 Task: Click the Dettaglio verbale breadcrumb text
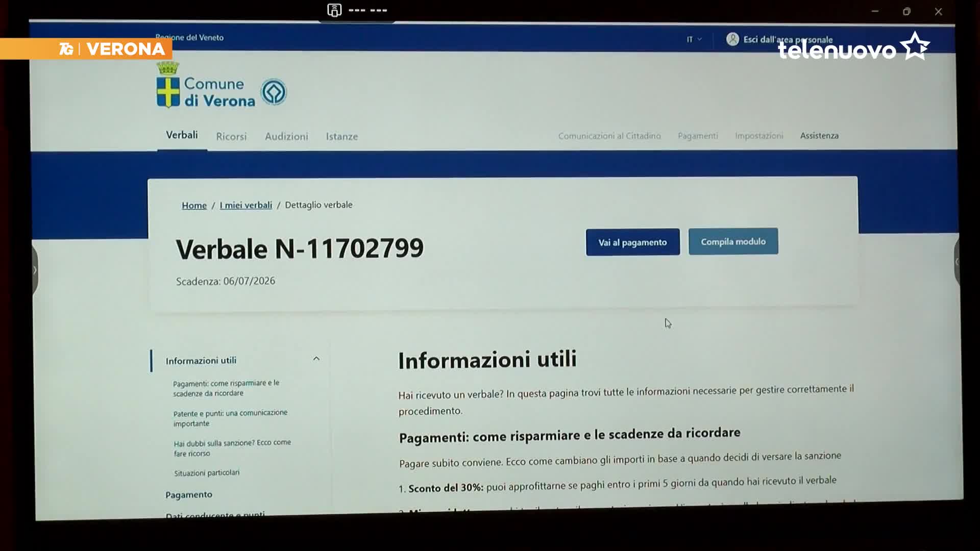(318, 205)
